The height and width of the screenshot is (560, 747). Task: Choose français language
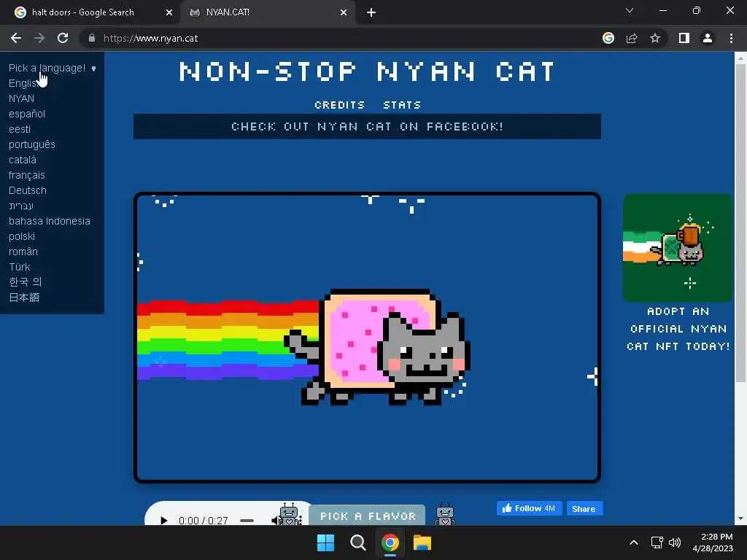point(27,175)
